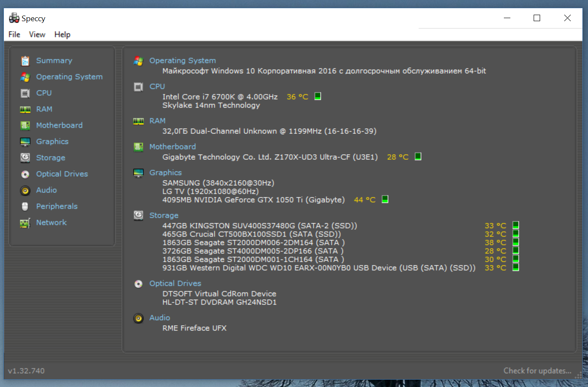588x387 pixels.
Task: Click the Motherboard heading link in the summary
Action: coord(173,147)
